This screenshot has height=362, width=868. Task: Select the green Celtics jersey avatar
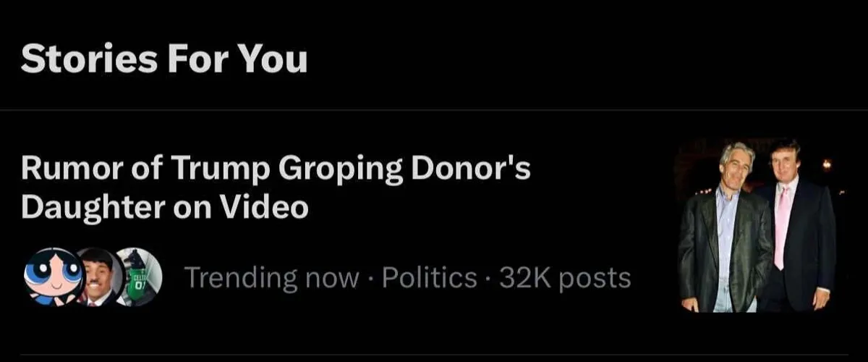(140, 277)
